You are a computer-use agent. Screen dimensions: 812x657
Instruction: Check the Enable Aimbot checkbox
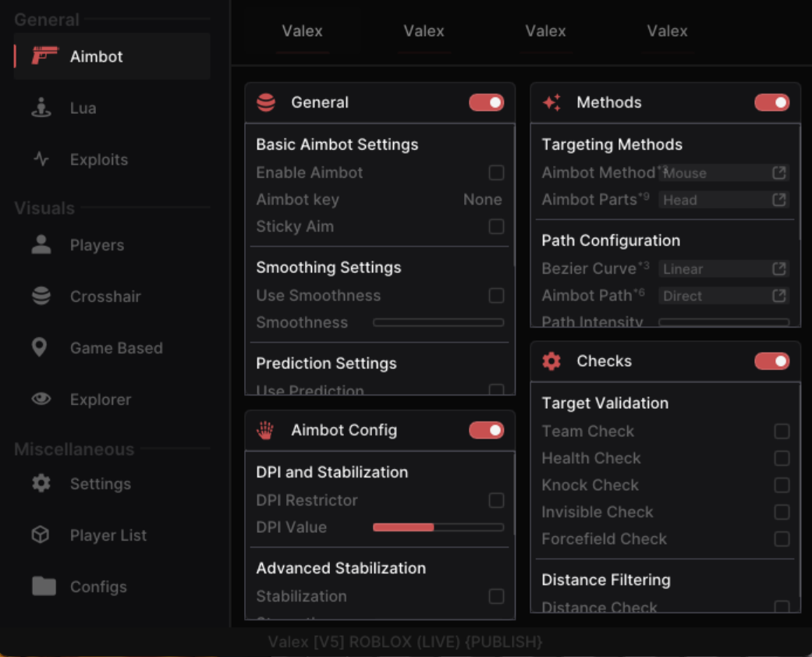(x=496, y=172)
